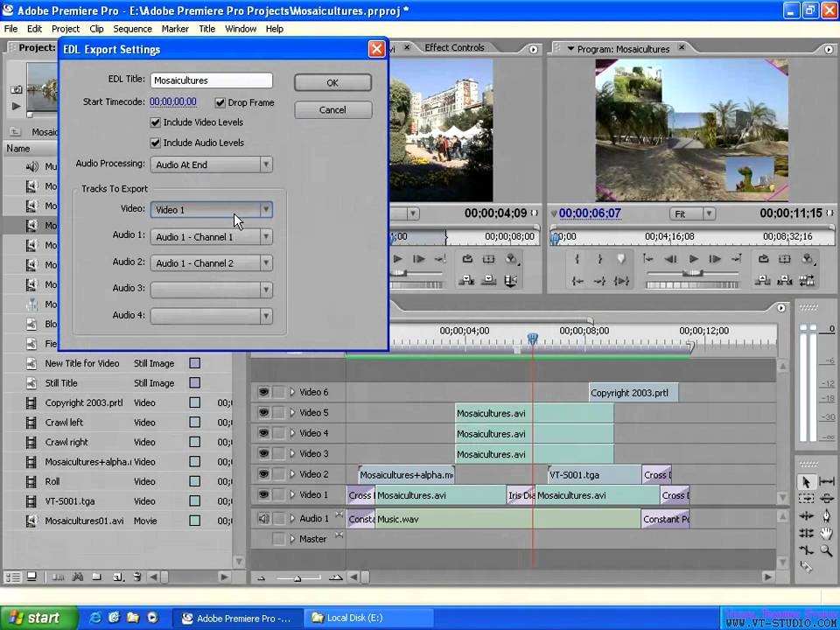Open Audio Processing dropdown
Image resolution: width=840 pixels, height=630 pixels.
pyautogui.click(x=212, y=164)
